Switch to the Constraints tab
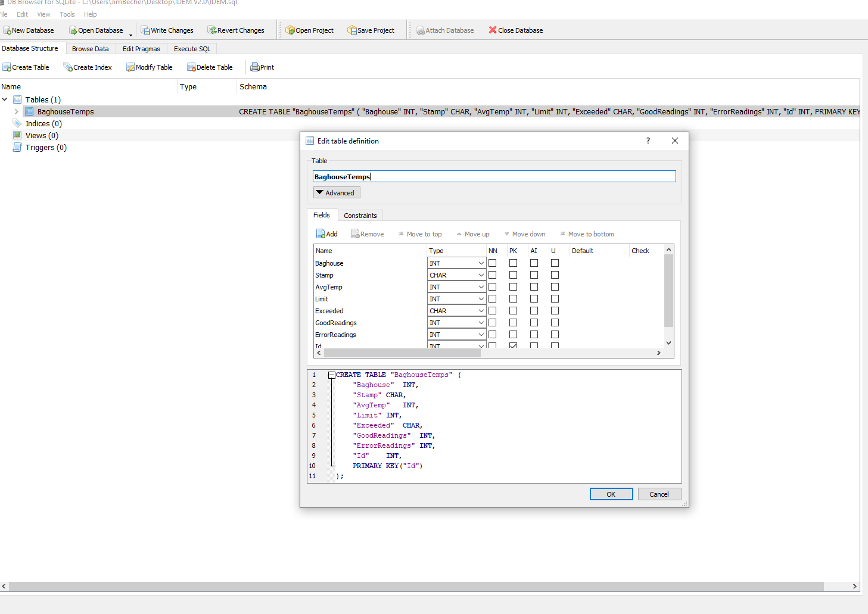 (360, 216)
